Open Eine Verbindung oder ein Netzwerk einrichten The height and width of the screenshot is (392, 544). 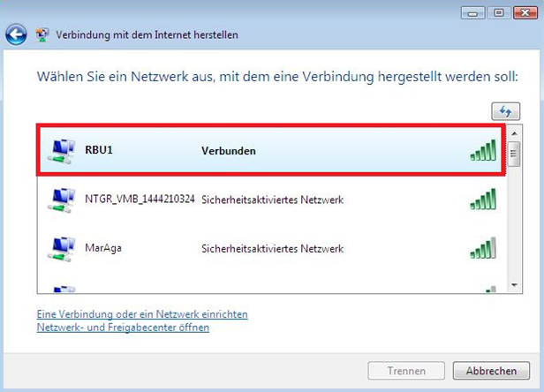point(142,314)
